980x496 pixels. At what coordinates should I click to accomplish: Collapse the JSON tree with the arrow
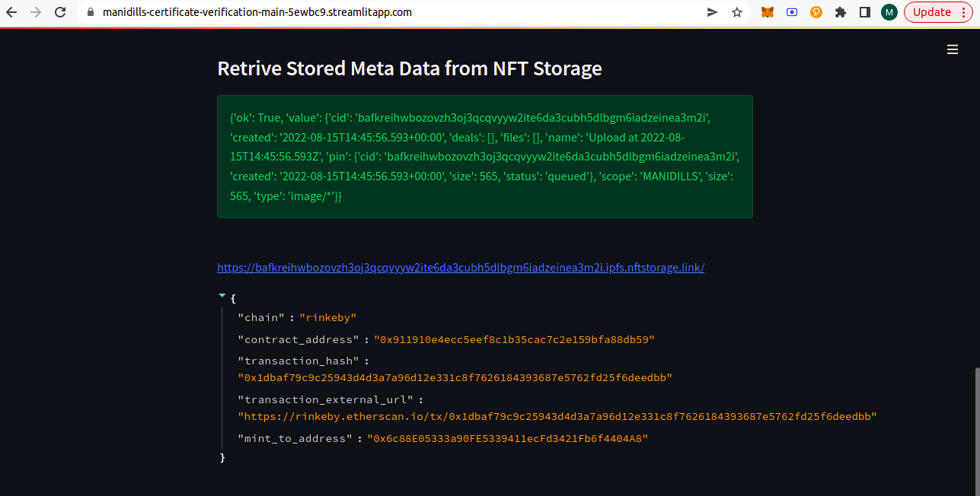pos(222,295)
